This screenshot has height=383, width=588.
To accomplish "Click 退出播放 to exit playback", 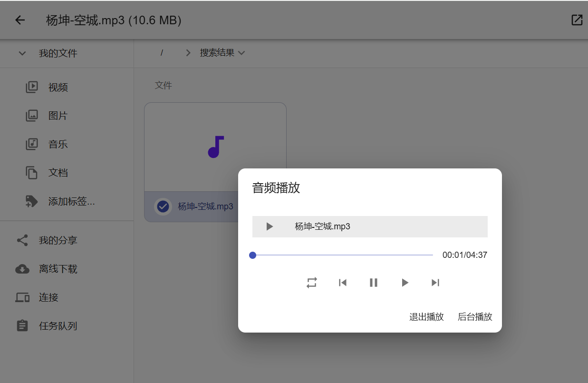I will coord(426,317).
